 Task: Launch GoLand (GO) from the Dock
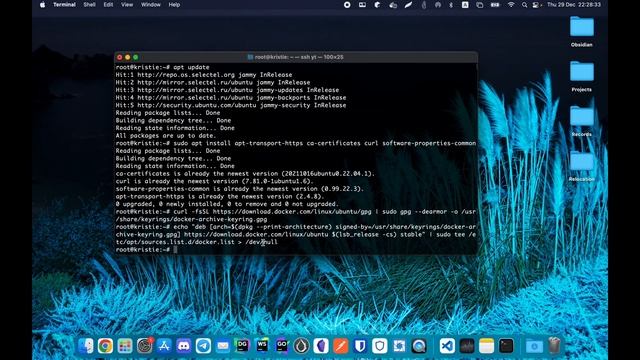[282, 346]
